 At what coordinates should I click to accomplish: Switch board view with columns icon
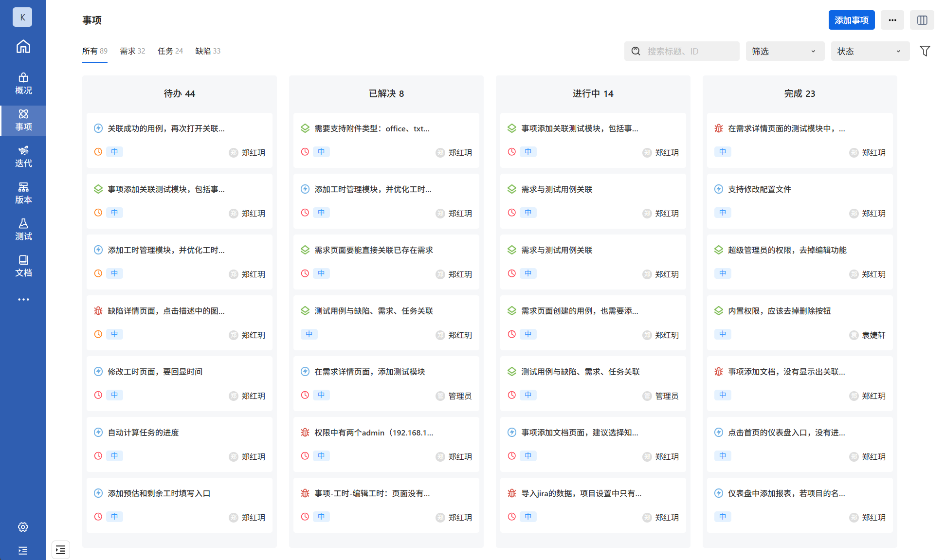click(922, 20)
